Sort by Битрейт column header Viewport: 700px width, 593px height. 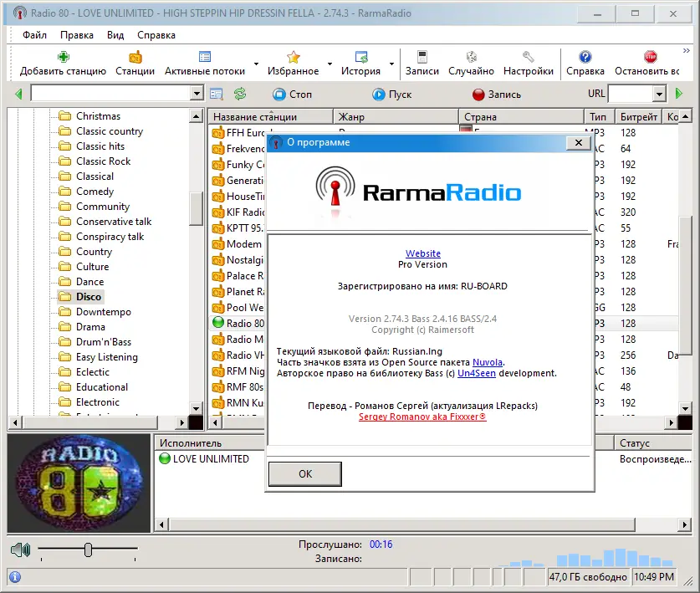[638, 116]
